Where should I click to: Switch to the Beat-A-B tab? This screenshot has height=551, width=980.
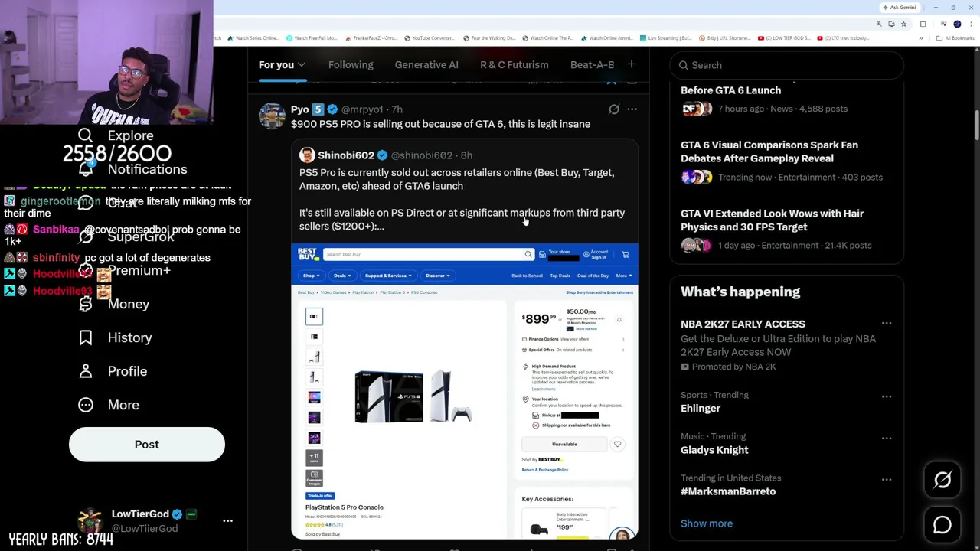coord(592,65)
